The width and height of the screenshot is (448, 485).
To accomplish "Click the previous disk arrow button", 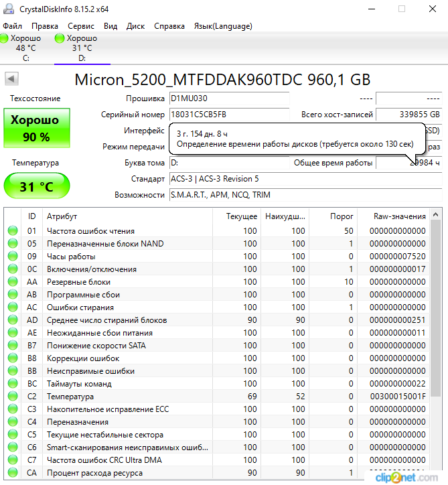I will pos(11,79).
